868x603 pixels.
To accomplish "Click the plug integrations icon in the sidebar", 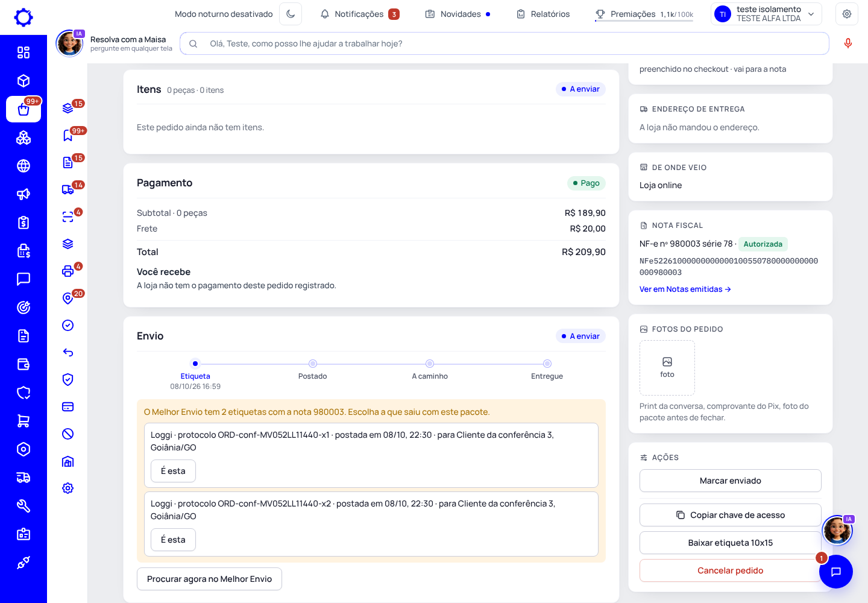I will pos(24,563).
